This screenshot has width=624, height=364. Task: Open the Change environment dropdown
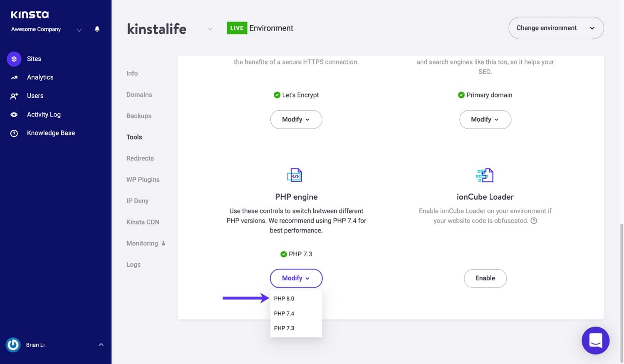[556, 28]
